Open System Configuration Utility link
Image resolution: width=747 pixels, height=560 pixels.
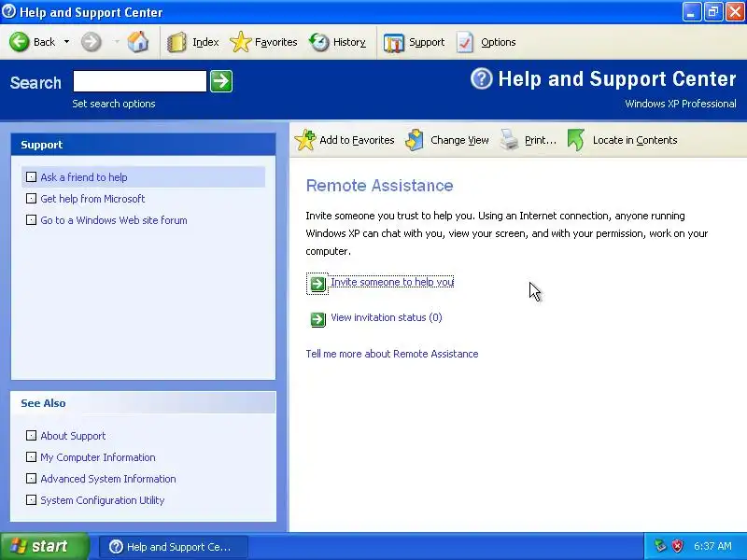[103, 500]
